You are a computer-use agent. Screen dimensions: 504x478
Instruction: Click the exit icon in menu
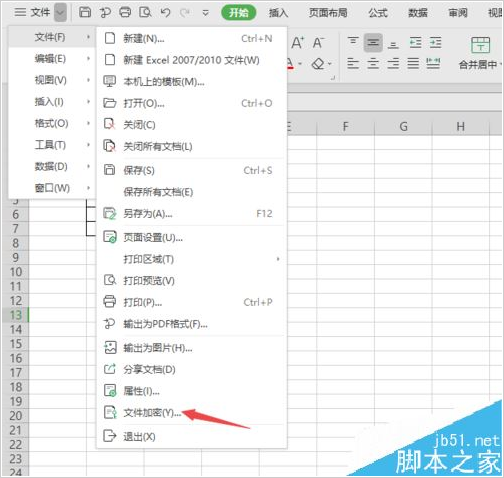(110, 436)
